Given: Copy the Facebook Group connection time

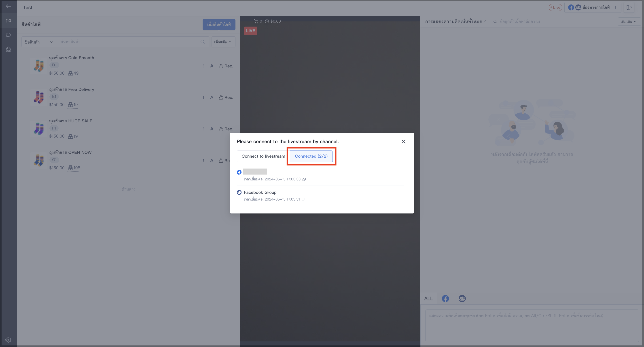Looking at the screenshot, I should click(303, 199).
